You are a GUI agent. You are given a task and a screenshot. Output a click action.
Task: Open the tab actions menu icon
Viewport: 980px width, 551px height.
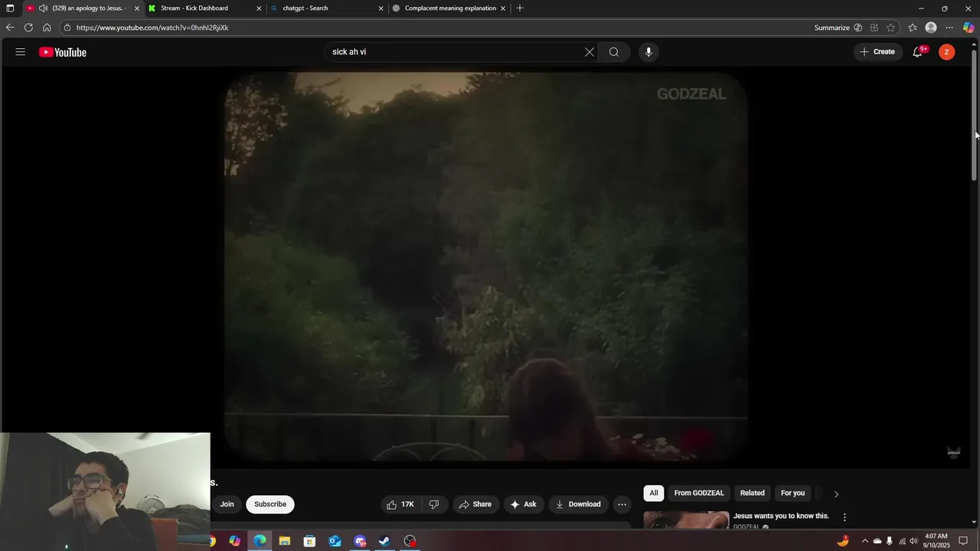click(10, 8)
